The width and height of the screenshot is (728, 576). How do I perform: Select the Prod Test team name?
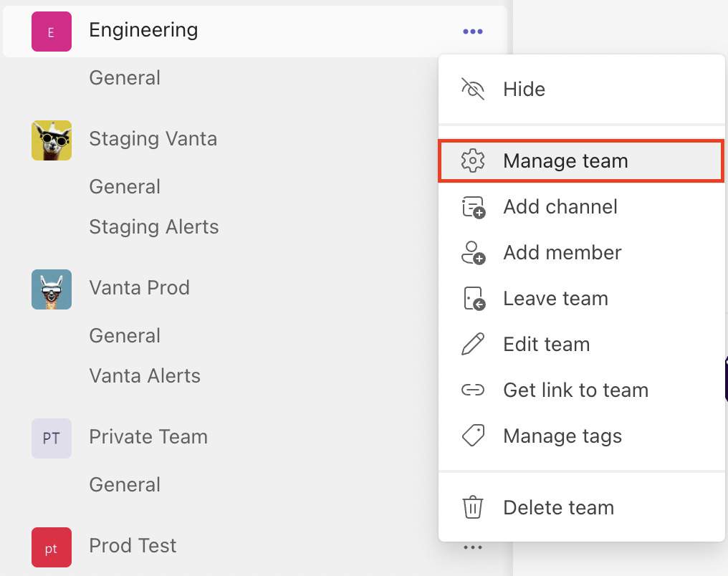click(133, 546)
